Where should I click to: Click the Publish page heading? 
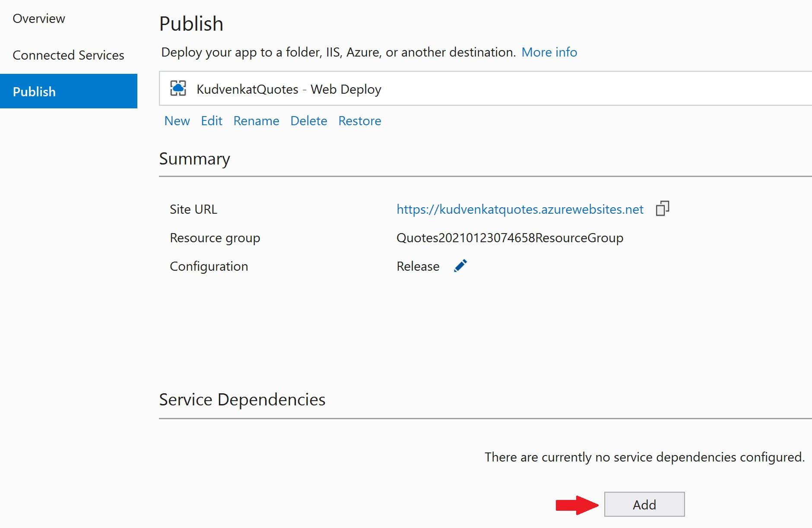pyautogui.click(x=191, y=24)
